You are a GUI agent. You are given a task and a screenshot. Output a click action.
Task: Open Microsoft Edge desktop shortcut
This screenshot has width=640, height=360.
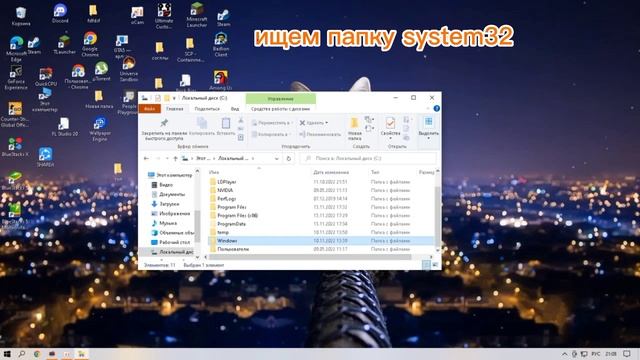[x=16, y=48]
